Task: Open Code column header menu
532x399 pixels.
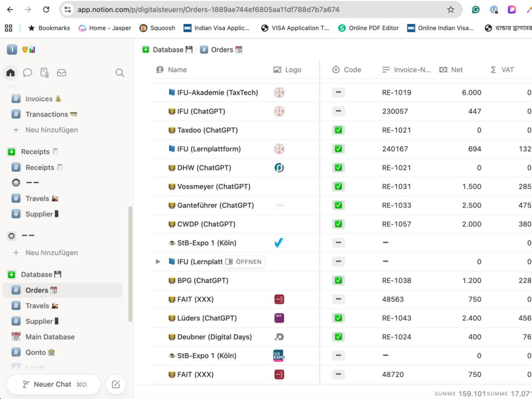Action: point(346,70)
